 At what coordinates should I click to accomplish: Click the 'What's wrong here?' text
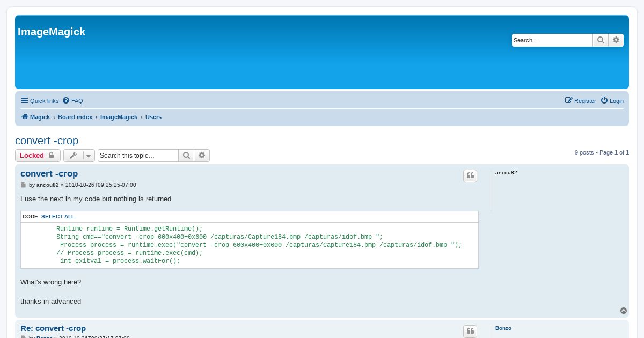[x=51, y=282]
